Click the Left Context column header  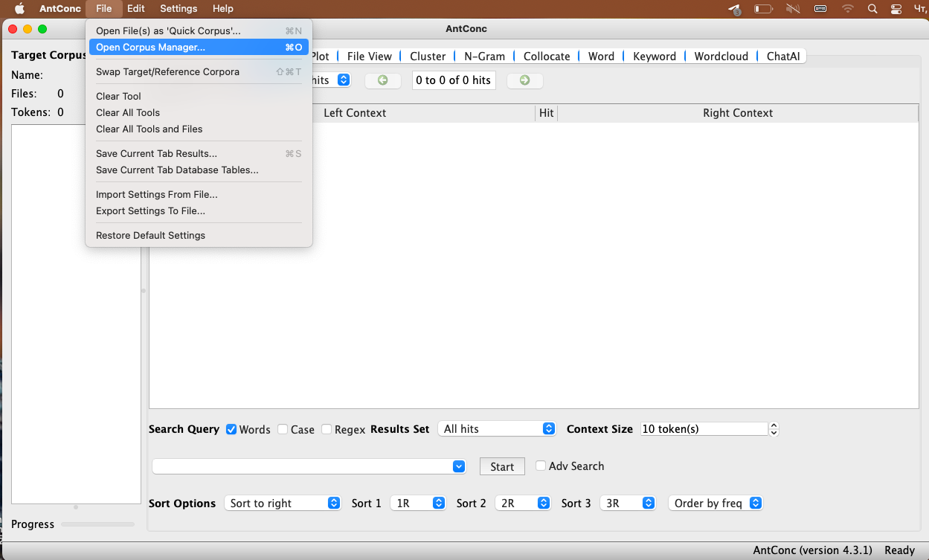coord(355,113)
